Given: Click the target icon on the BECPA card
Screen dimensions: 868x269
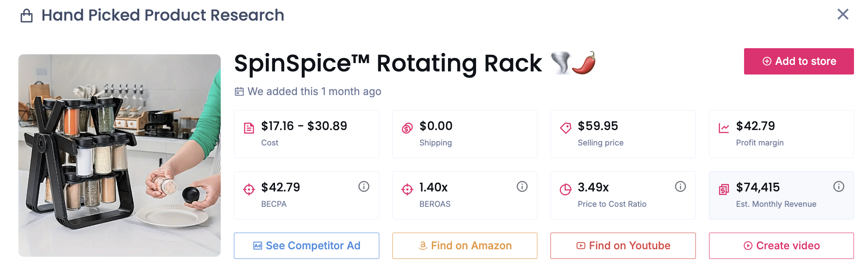Looking at the screenshot, I should click(x=249, y=189).
